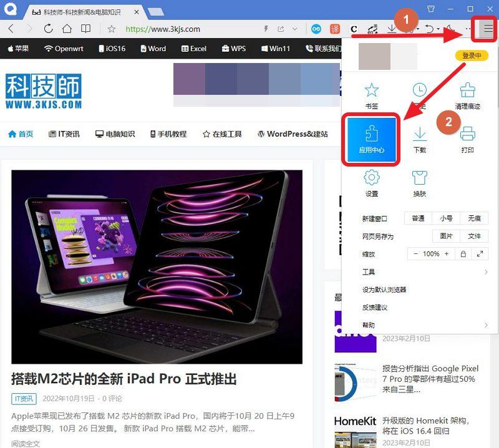The height and width of the screenshot is (448, 499).
Task: Open WordPress&建站 navigation item
Action: point(293,134)
